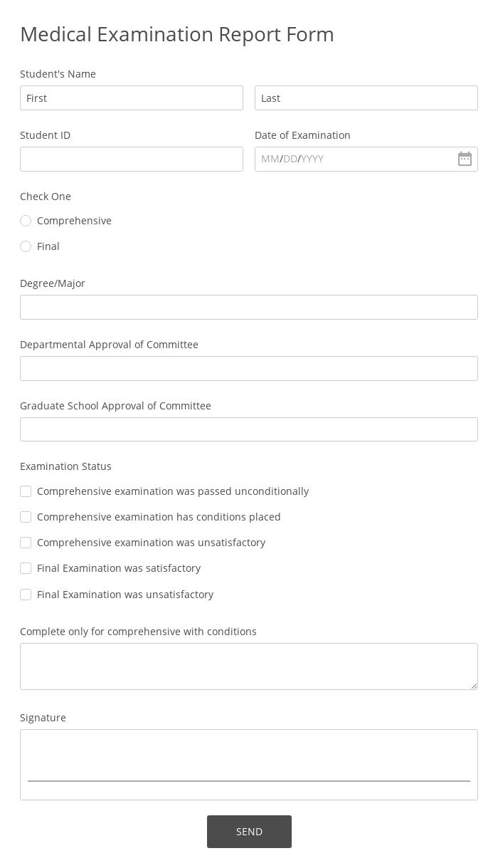The height and width of the screenshot is (868, 498).
Task: Check 'Final Examination was unsatisfactory'
Action: [x=26, y=595]
